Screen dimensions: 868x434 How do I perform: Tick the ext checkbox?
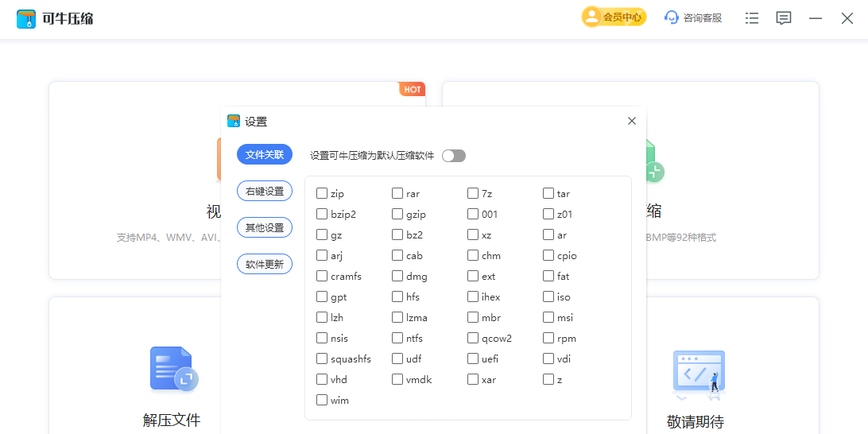472,276
